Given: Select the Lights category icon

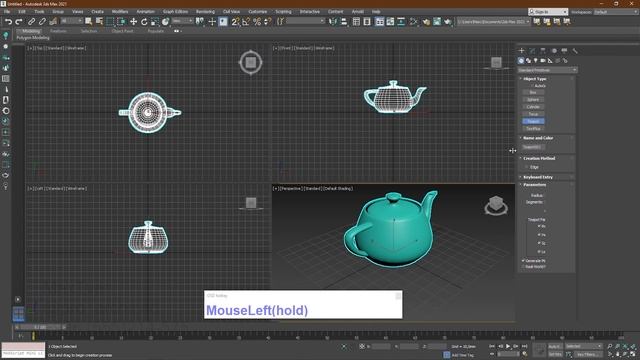Looking at the screenshot, I should 536,60.
